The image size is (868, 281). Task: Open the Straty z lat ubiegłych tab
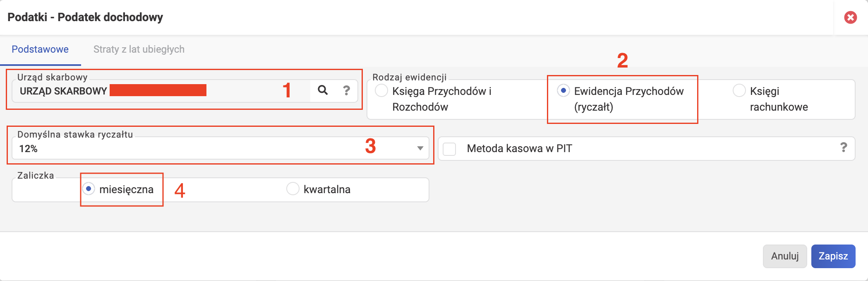139,49
